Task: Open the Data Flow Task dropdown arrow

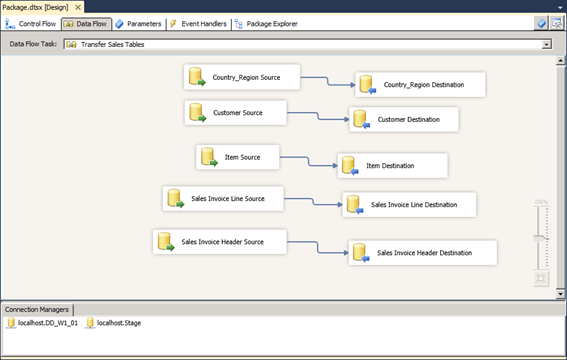Action: tap(546, 44)
